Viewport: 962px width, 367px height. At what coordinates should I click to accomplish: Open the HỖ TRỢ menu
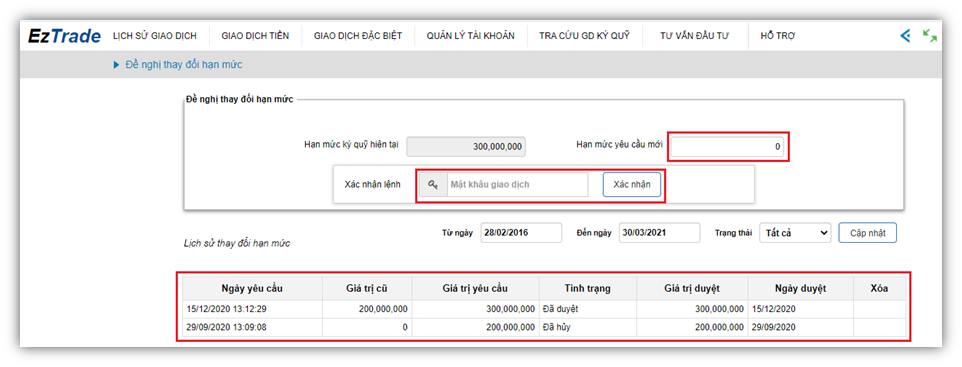(777, 36)
